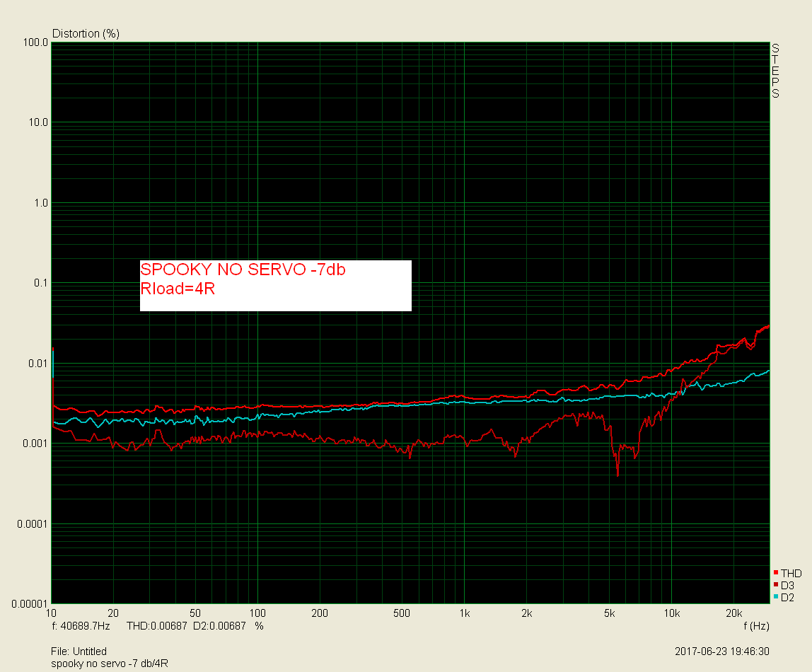Click the 2k frequency tick label
The width and height of the screenshot is (812, 672).
pos(527,613)
